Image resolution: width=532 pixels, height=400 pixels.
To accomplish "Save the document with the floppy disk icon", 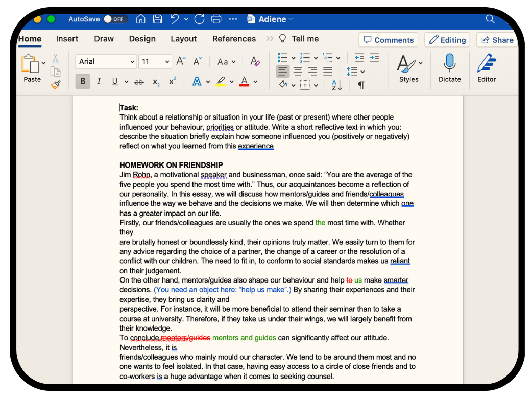I will click(157, 19).
